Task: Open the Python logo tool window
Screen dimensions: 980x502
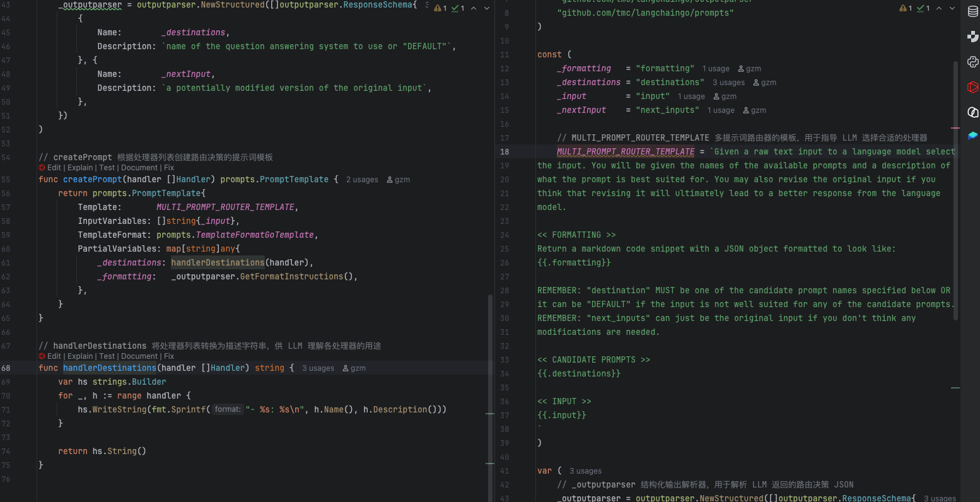Action: tap(972, 62)
